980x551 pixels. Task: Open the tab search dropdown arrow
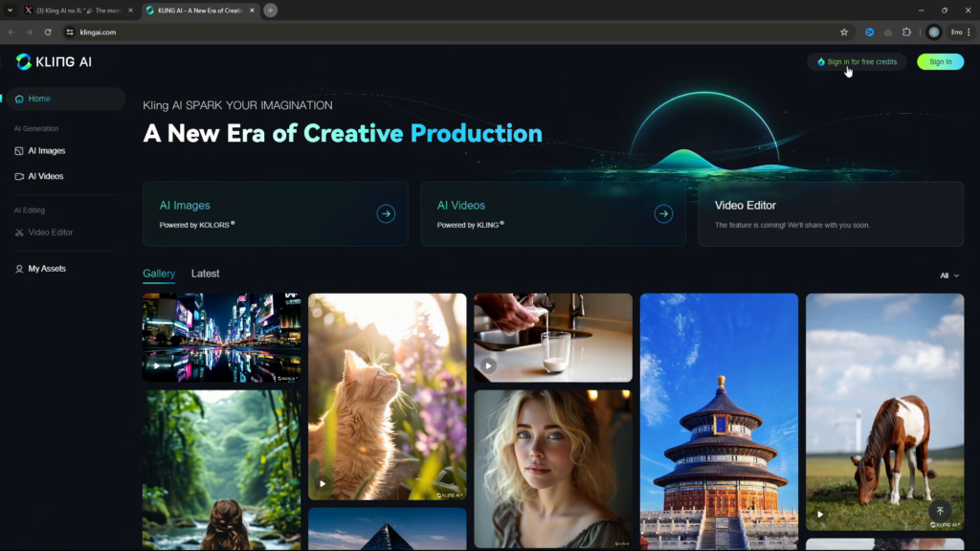[x=11, y=11]
